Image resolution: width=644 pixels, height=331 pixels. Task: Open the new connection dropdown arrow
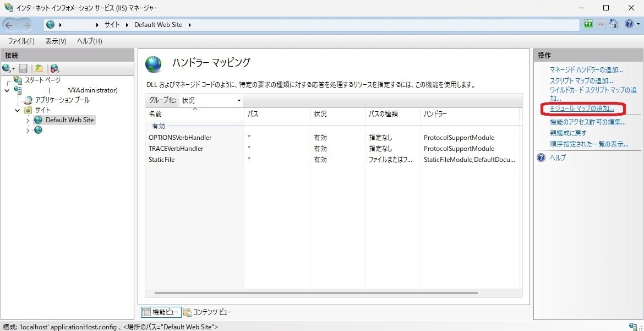pyautogui.click(x=13, y=68)
